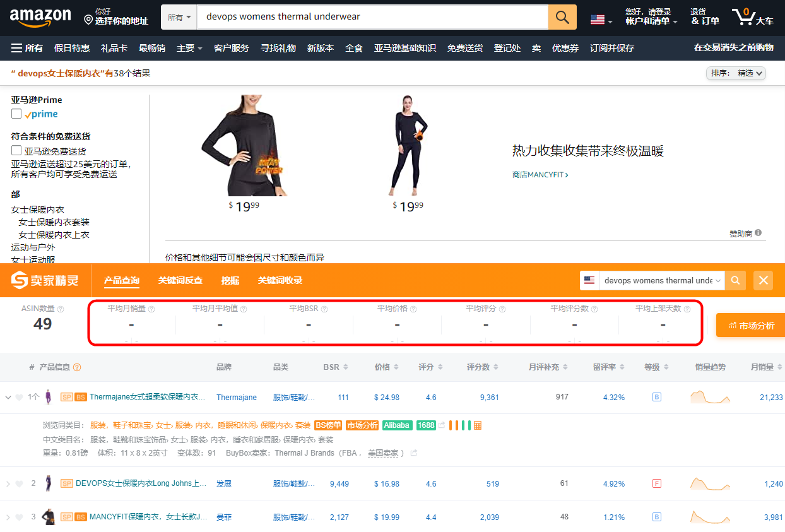Switch to the 挖掘 tab
This screenshot has width=785, height=532.
[230, 280]
